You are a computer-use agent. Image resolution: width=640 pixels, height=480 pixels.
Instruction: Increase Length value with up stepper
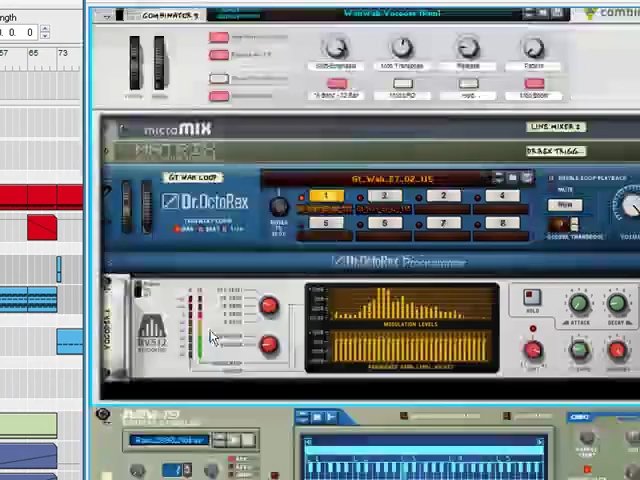[45, 29]
